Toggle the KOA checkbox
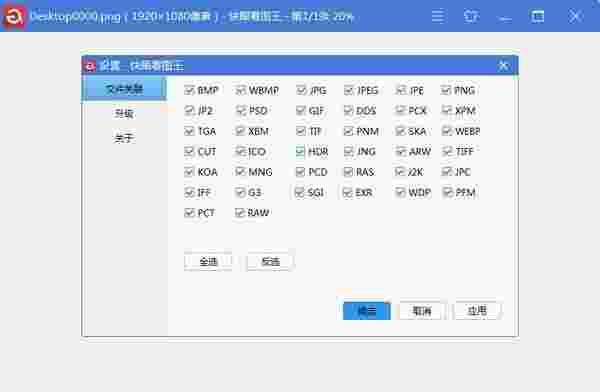 pos(189,172)
